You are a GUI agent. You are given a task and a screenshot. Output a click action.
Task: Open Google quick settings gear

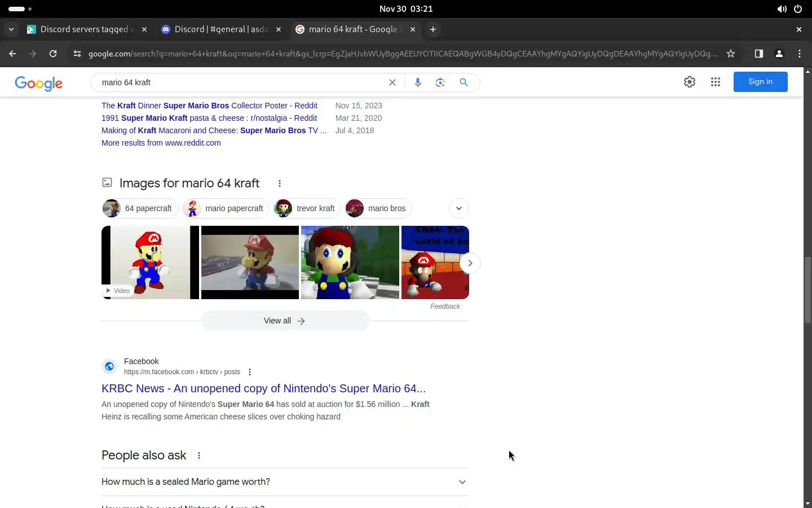(x=690, y=82)
